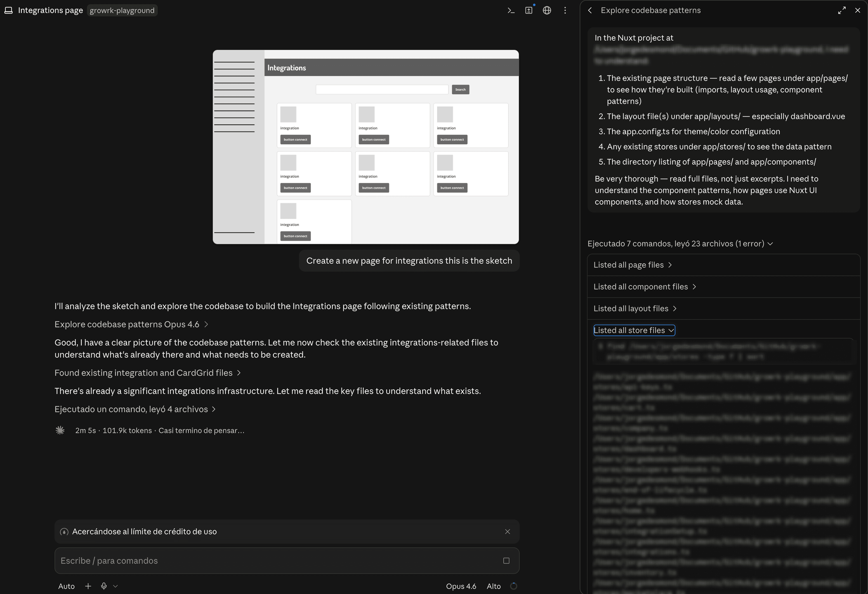Open Explore codebase patterns Opus 4.6 subagent
This screenshot has width=868, height=594.
pyautogui.click(x=131, y=324)
